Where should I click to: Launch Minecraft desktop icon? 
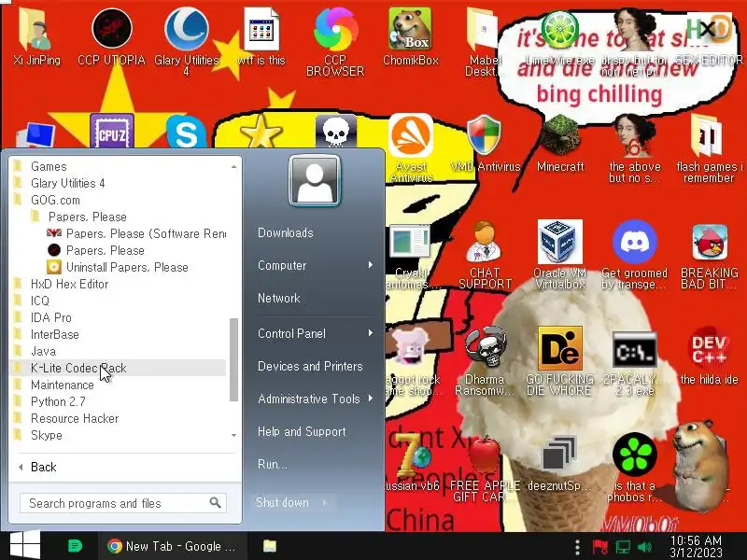click(560, 143)
